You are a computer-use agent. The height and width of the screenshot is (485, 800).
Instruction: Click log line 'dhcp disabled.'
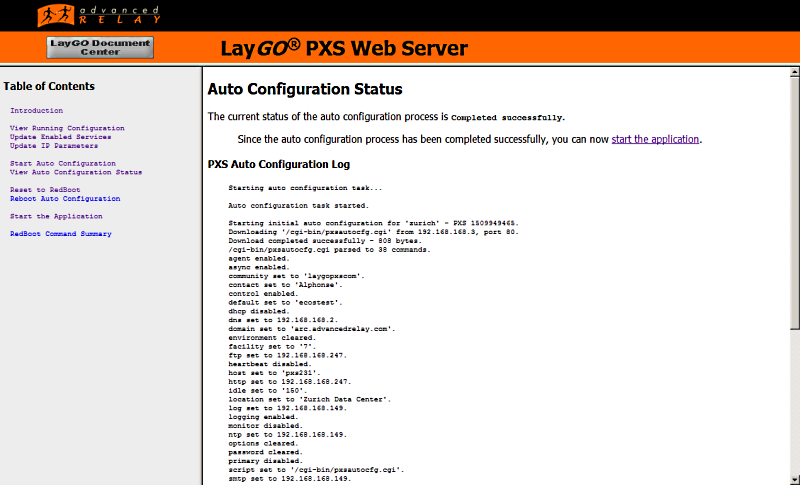coord(259,311)
